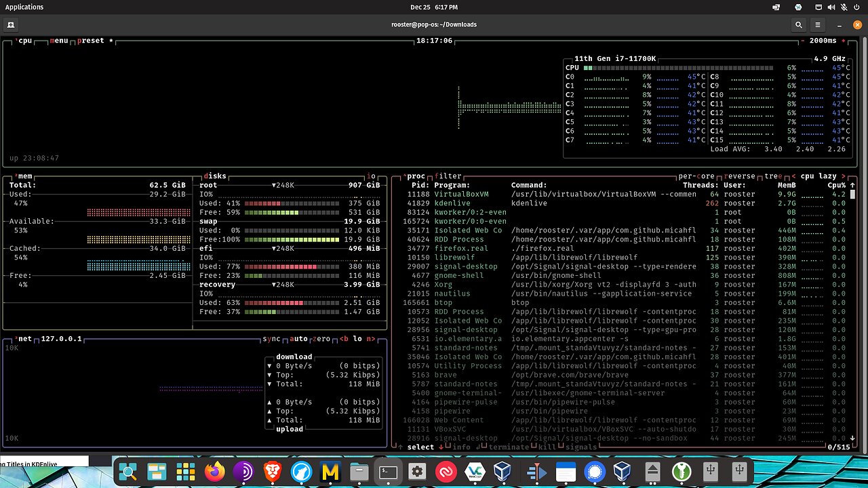Toggle the proc box label
Screen dimensions: 868x488
[x=414, y=176]
